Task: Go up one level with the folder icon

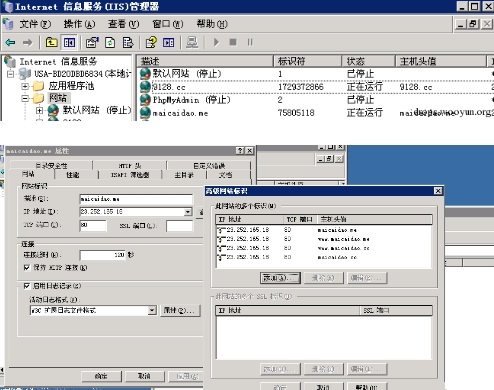Action: pyautogui.click(x=51, y=42)
